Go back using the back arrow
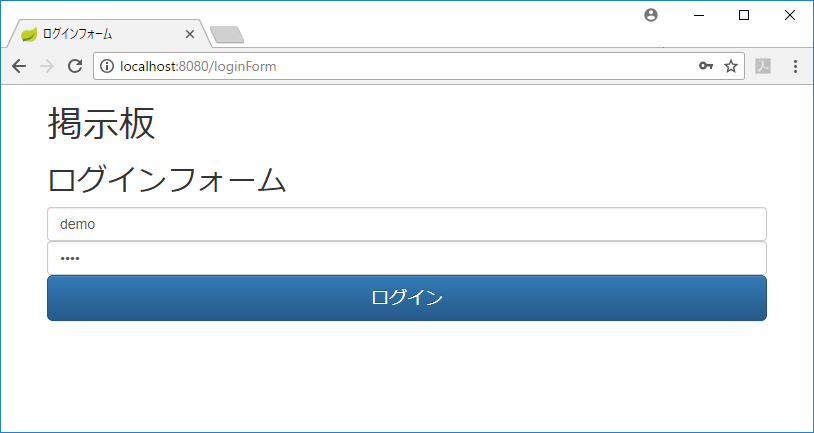The image size is (814, 433). click(19, 66)
